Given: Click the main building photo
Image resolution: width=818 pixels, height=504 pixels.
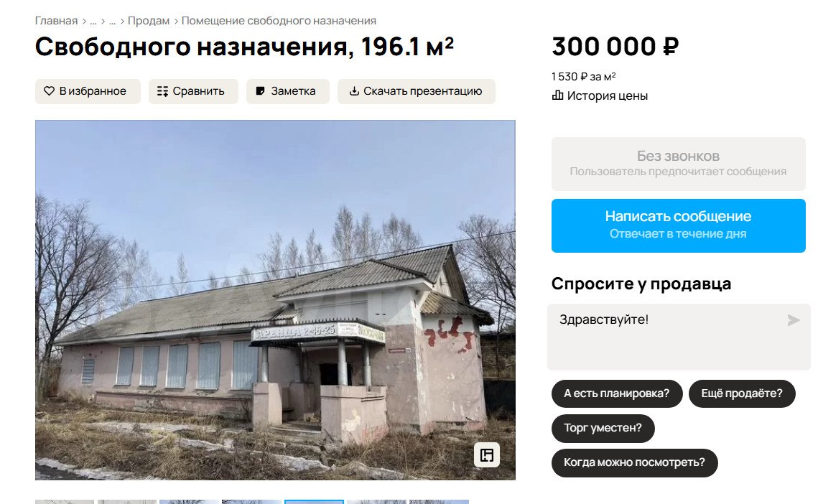Looking at the screenshot, I should pyautogui.click(x=275, y=300).
